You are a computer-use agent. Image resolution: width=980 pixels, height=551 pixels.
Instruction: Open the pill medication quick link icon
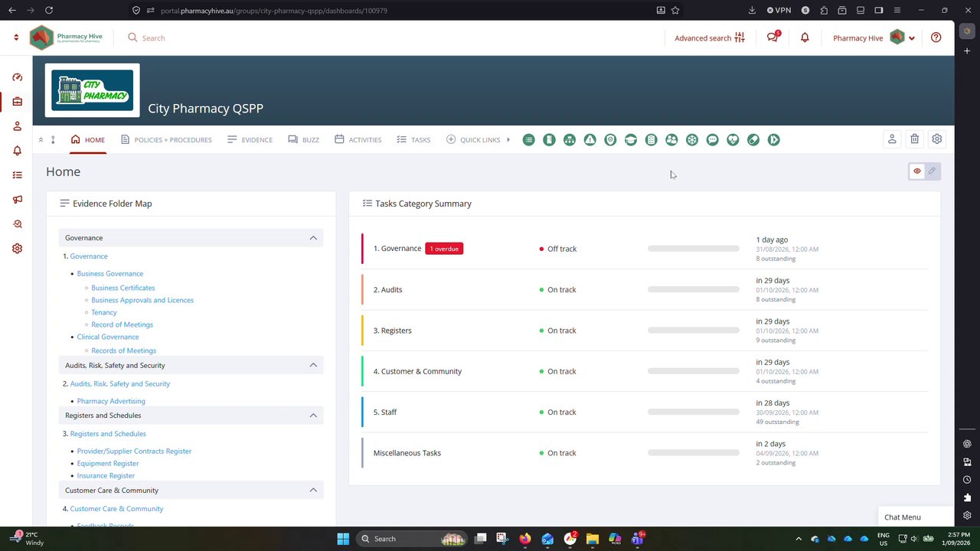(x=753, y=139)
